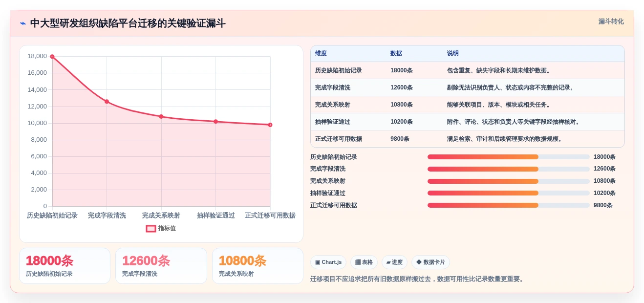Select table cell 完成关系映射
Image resolution: width=644 pixels, height=303 pixels.
click(x=333, y=105)
